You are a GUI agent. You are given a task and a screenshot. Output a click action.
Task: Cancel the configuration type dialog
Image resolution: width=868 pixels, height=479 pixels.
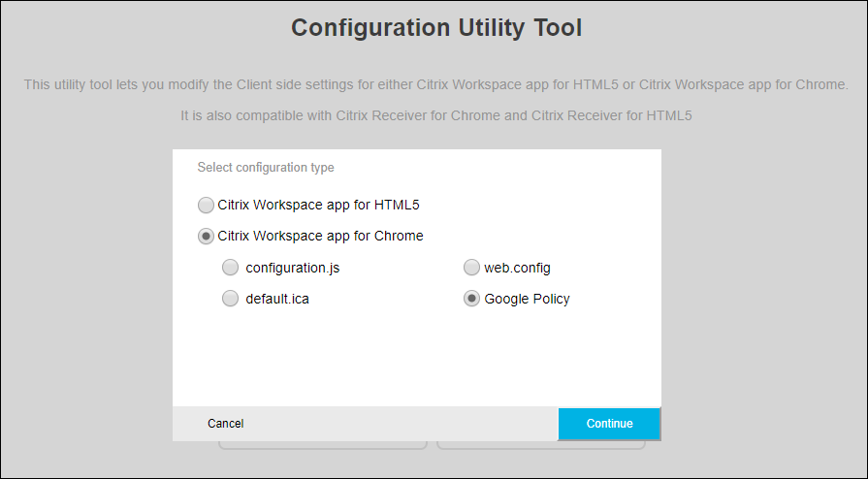[x=225, y=424]
